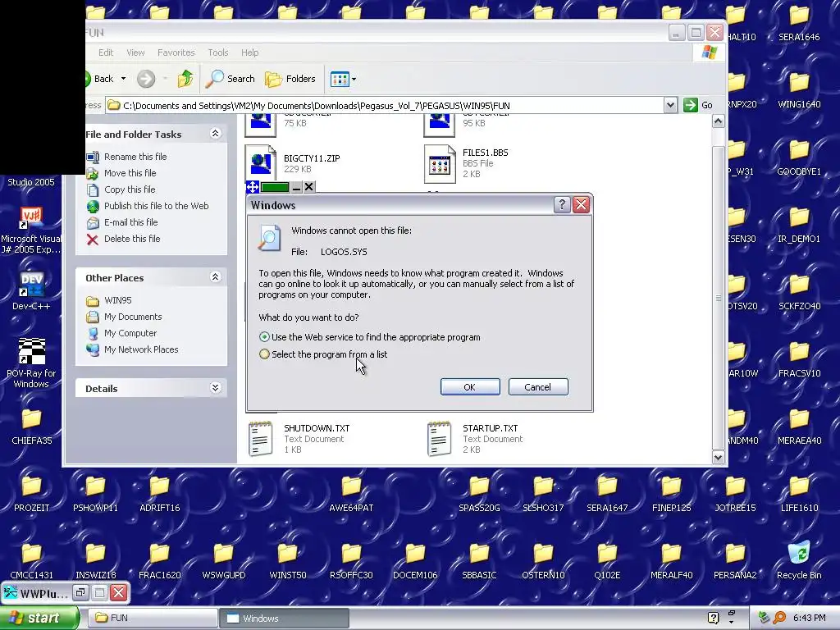Switch to Windows taskbar button
The image size is (840, 630).
pyautogui.click(x=284, y=618)
